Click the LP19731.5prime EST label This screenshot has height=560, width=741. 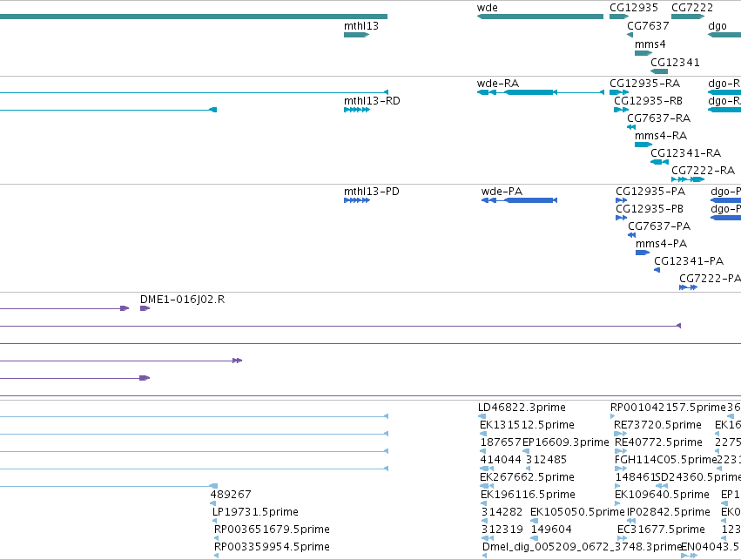click(x=255, y=512)
